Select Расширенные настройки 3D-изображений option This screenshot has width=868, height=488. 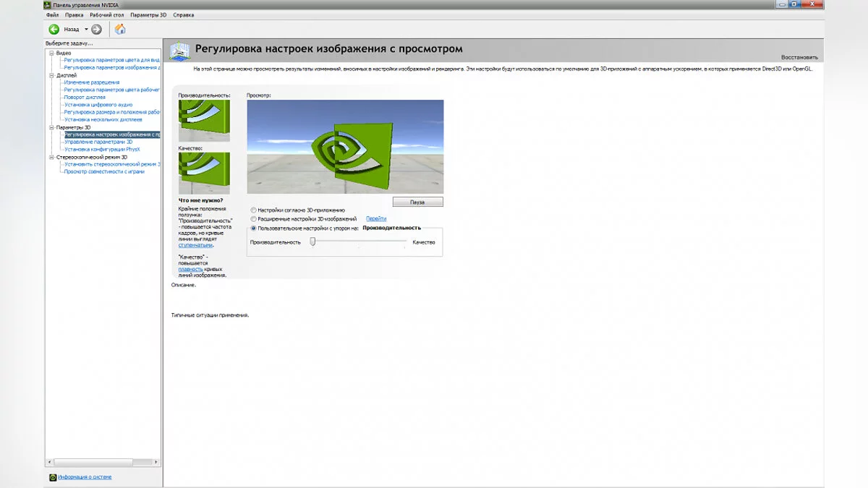(x=253, y=218)
